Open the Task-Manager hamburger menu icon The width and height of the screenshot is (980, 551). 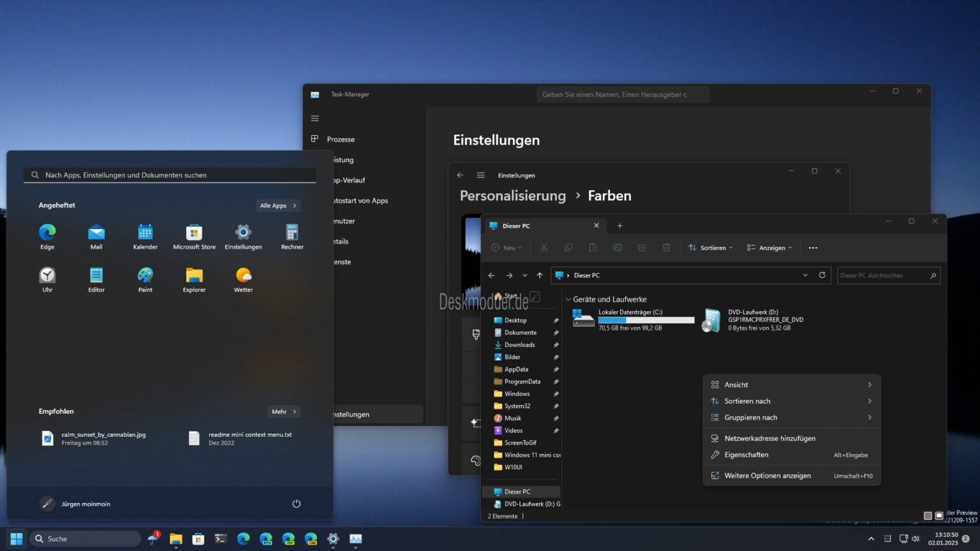[x=315, y=118]
